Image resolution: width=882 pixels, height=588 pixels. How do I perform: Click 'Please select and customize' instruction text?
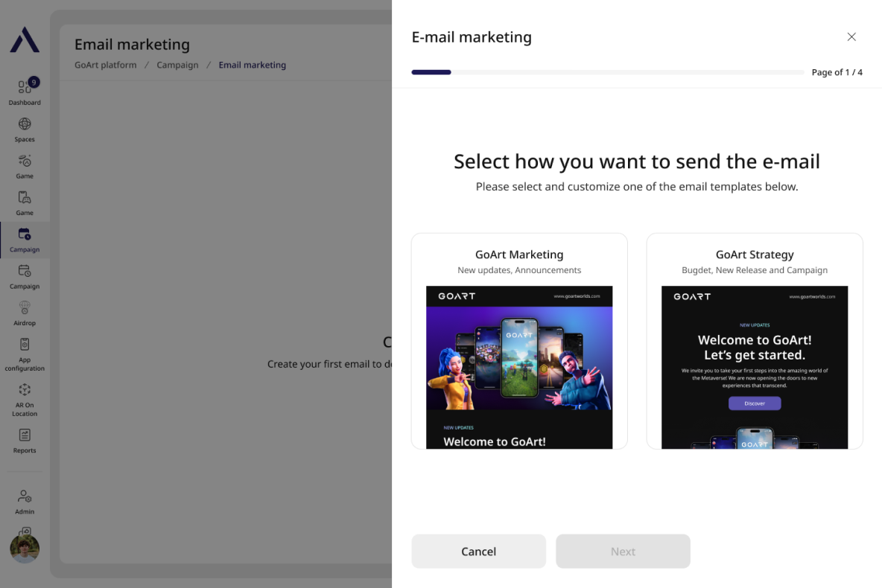(x=637, y=187)
